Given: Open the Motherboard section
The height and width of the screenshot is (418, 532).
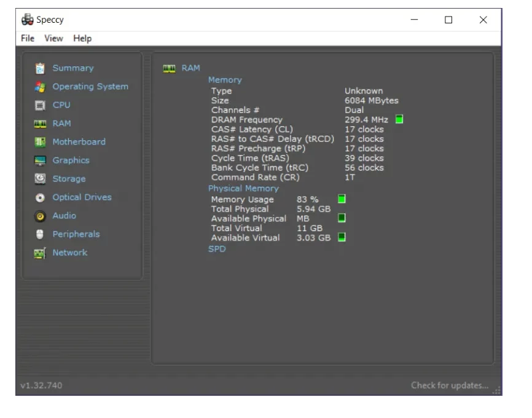Looking at the screenshot, I should [79, 142].
